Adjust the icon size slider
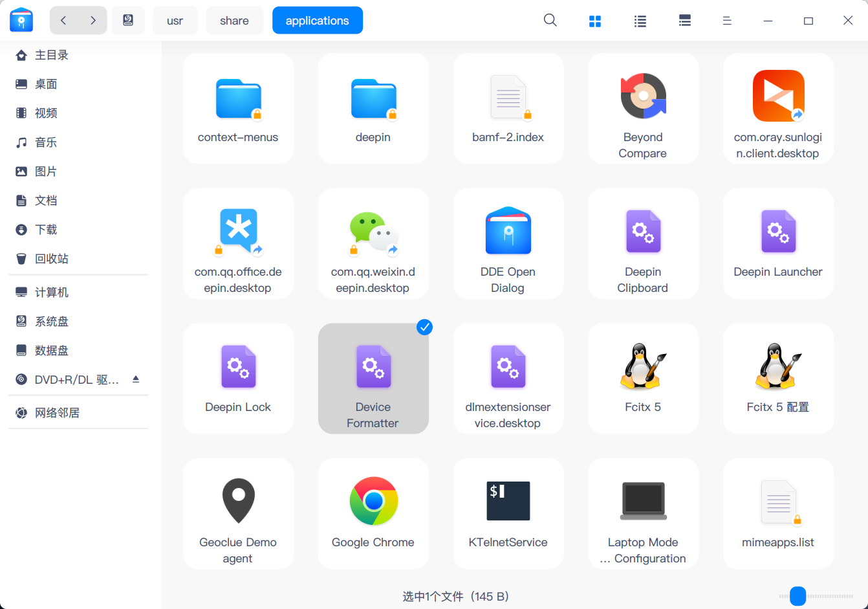This screenshot has width=868, height=609. click(x=798, y=596)
